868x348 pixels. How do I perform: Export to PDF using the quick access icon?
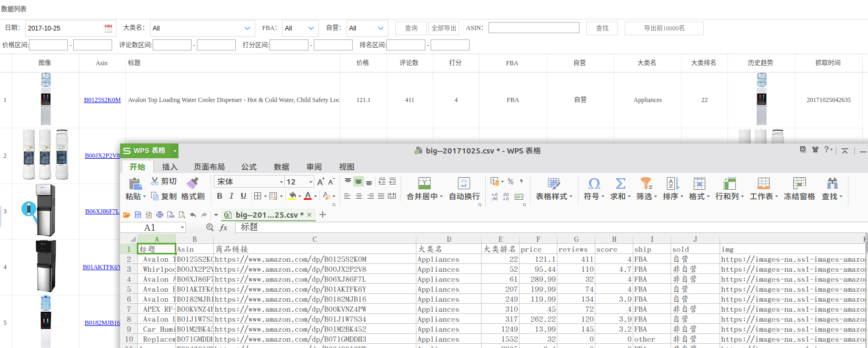pos(148,215)
